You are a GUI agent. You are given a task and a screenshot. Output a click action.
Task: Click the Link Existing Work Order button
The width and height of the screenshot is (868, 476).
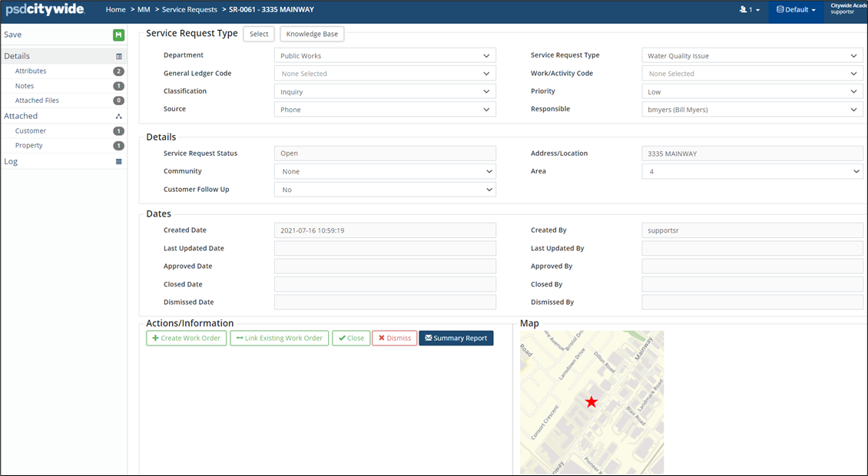[279, 339]
